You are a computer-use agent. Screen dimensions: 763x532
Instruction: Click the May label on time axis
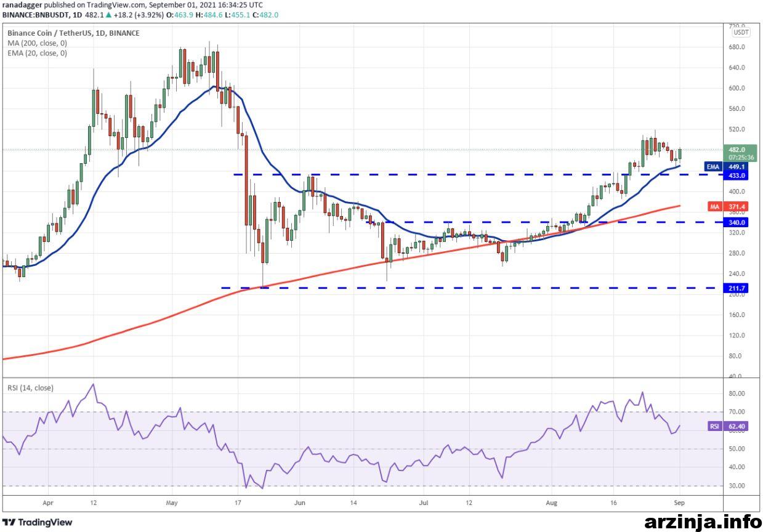point(171,502)
